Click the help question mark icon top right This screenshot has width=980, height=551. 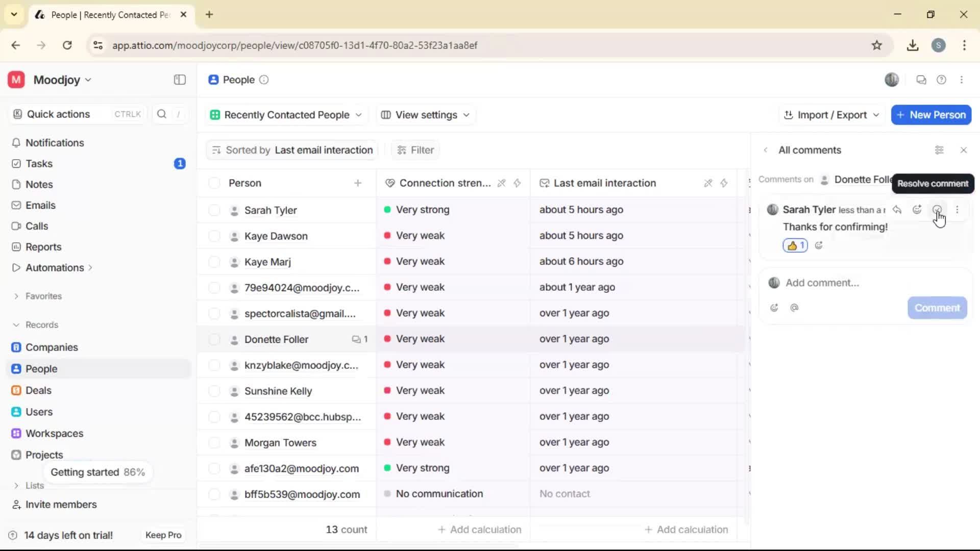coord(942,80)
